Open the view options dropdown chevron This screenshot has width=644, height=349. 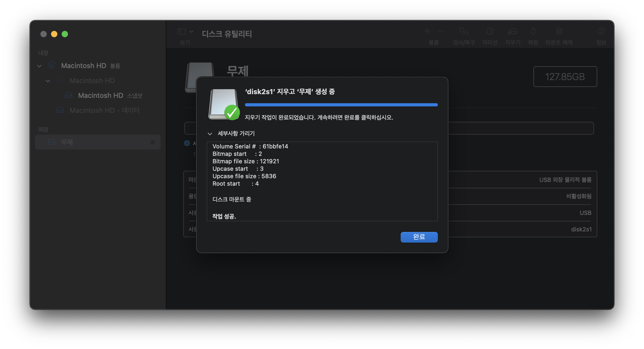[x=192, y=32]
